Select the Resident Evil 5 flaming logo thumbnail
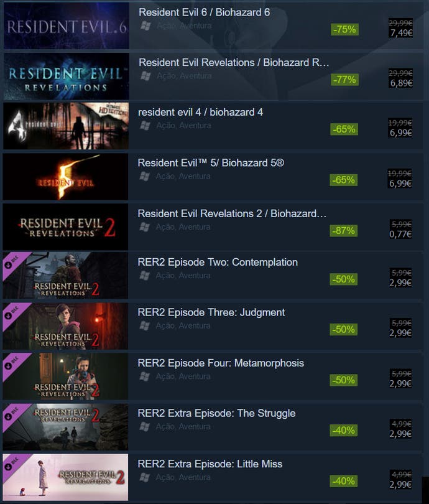429x504 pixels. 65,177
